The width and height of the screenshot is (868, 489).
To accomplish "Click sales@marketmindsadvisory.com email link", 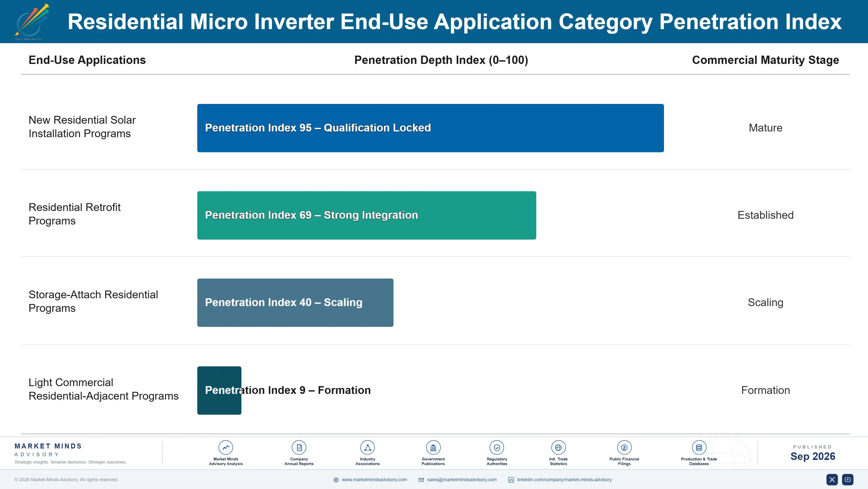I will [x=462, y=480].
